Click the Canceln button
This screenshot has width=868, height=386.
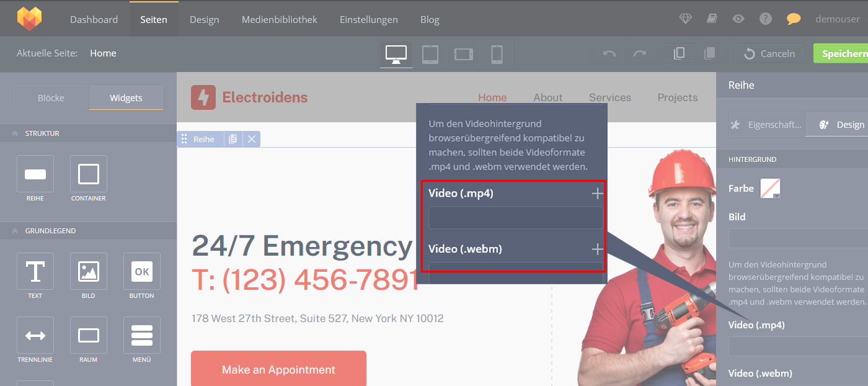point(769,54)
